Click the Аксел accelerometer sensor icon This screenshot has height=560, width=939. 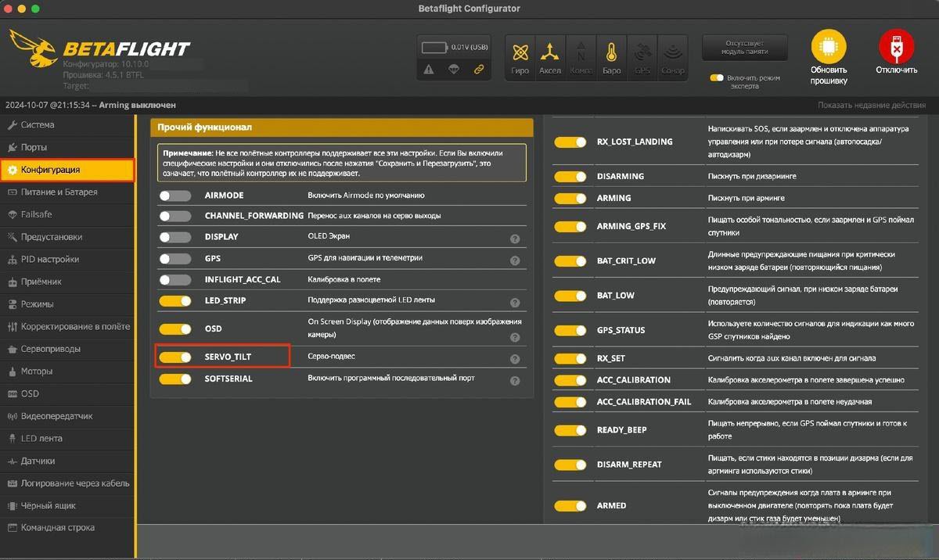click(x=551, y=56)
